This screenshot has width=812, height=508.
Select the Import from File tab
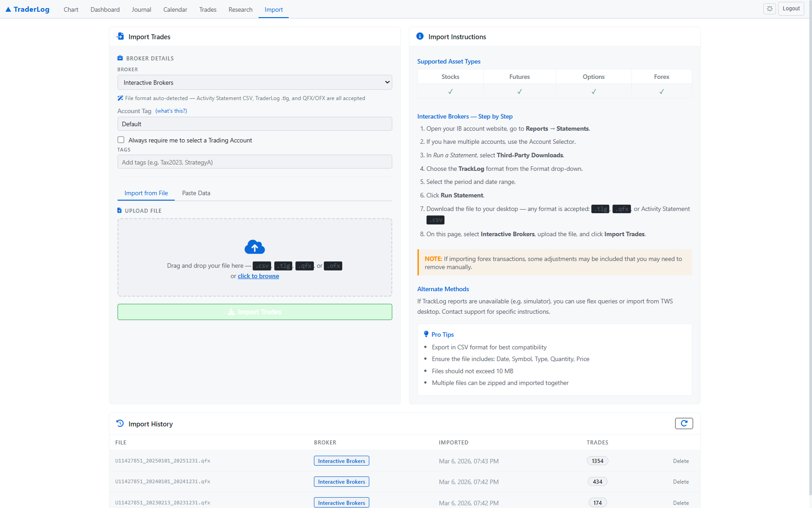point(146,193)
